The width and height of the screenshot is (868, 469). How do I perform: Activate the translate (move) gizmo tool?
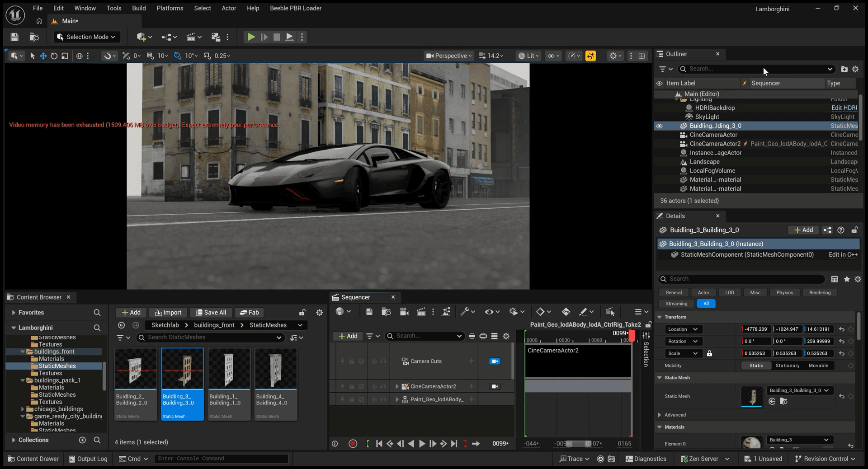[43, 56]
